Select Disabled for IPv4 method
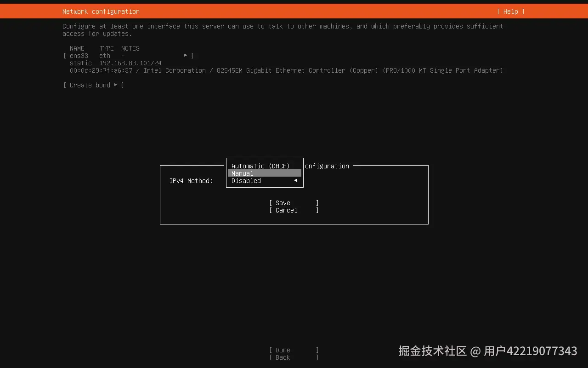The height and width of the screenshot is (368, 588). click(246, 181)
